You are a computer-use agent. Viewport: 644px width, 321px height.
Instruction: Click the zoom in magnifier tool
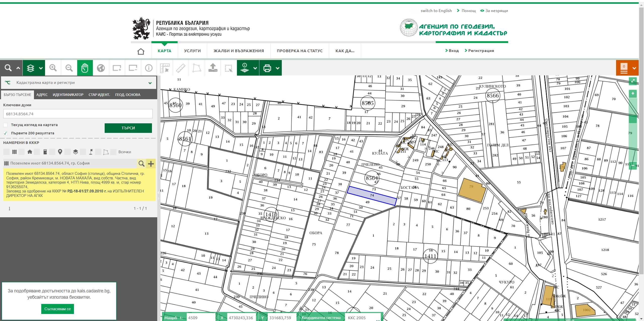[53, 68]
